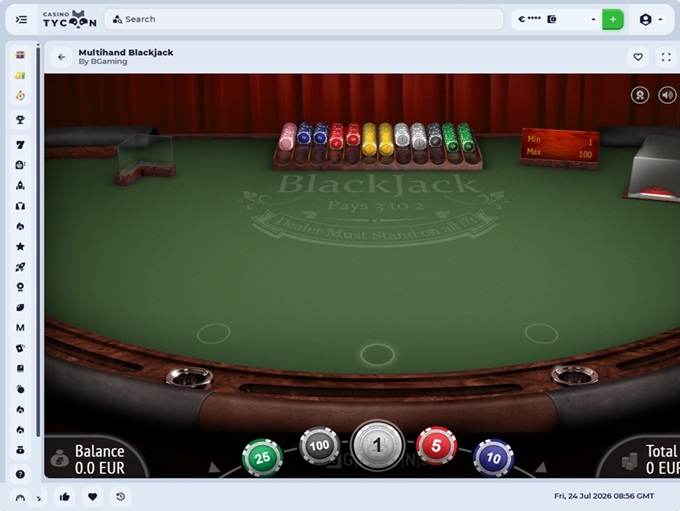Place bet on right betting circle
The height and width of the screenshot is (511, 680).
(541, 334)
